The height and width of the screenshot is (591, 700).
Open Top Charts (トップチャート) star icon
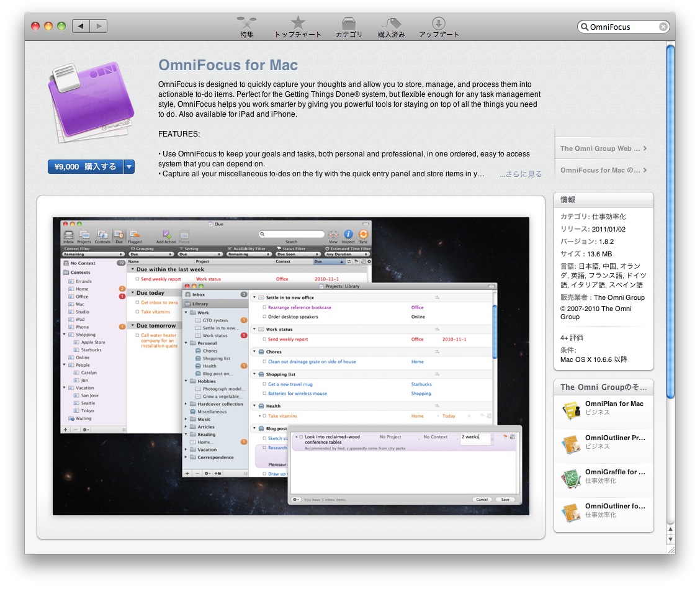click(298, 24)
